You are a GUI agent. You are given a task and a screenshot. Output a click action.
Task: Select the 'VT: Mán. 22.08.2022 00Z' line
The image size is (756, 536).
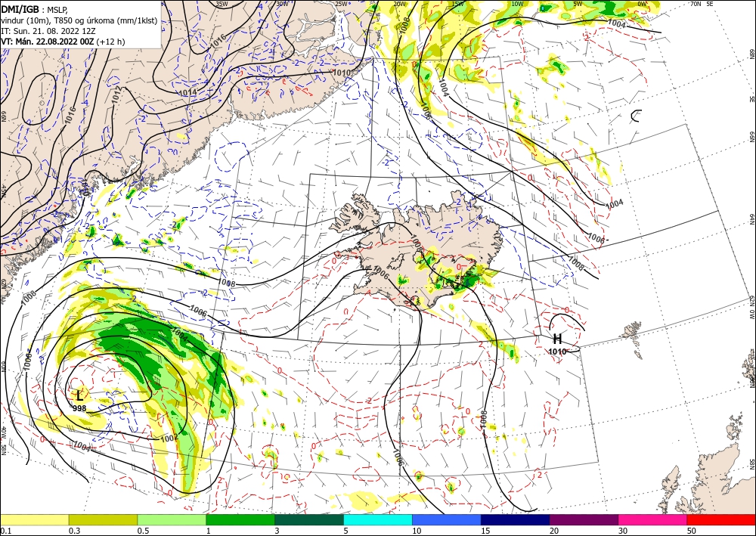[48, 42]
